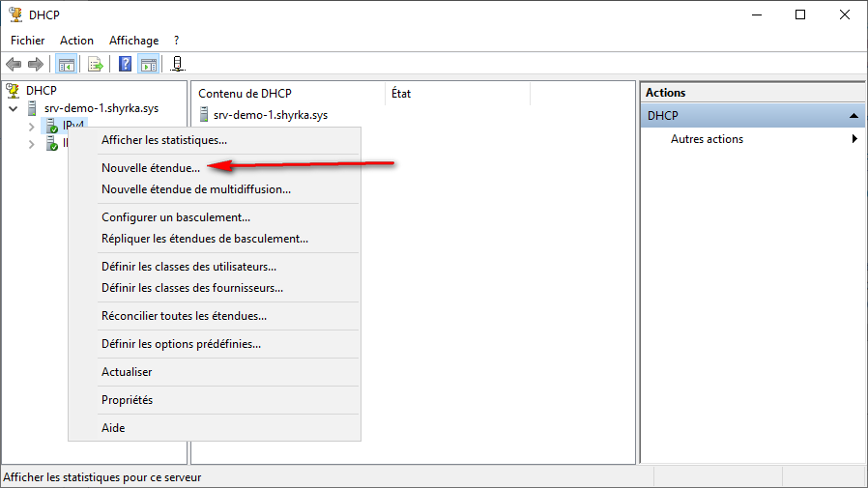
Task: Collapse the srv-demo-1.shyrka.sys tree node
Action: (14, 108)
